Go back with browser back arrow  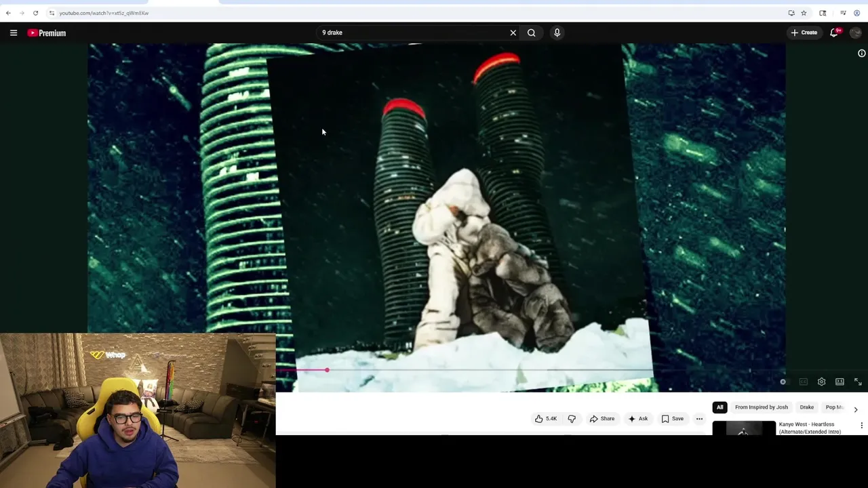tap(8, 13)
